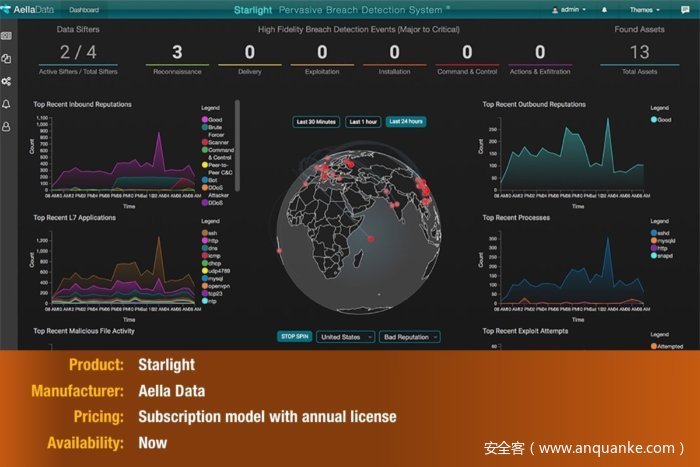Open the settings gears sidebar icon
This screenshot has width=700, height=467.
(7, 81)
